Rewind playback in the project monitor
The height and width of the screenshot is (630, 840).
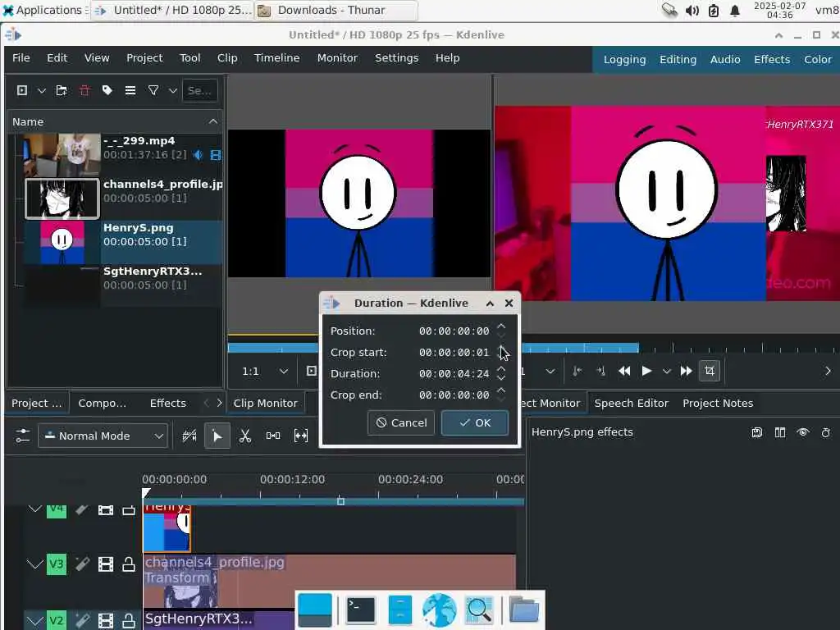coord(624,371)
